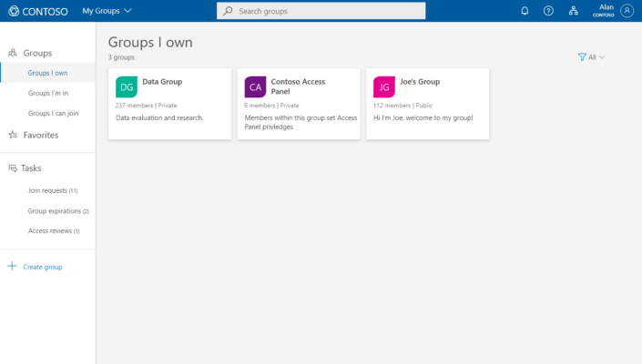
Task: Click the Contoso logo icon
Action: pyautogui.click(x=14, y=11)
